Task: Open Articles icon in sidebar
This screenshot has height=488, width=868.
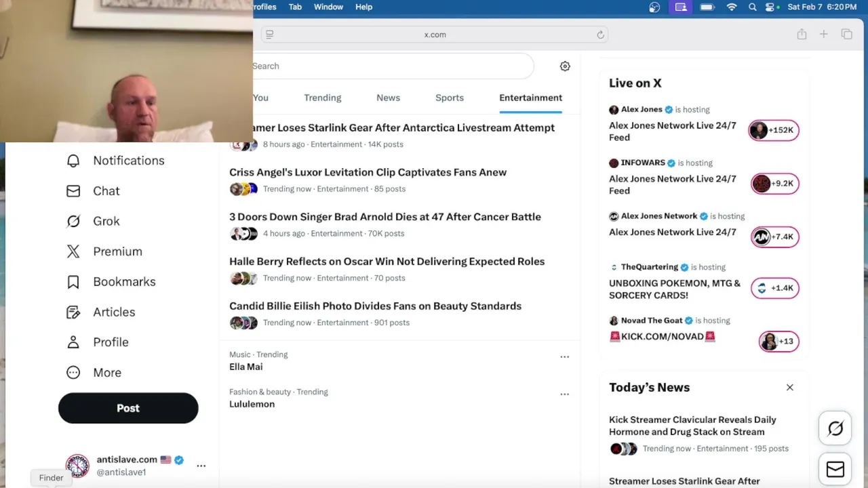Action: click(x=73, y=312)
